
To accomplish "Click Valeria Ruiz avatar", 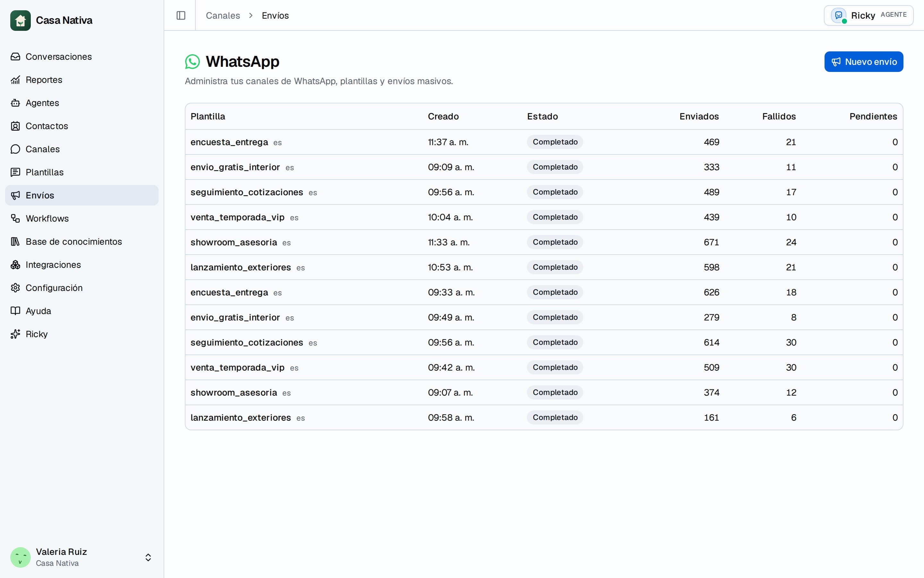I will tap(20, 557).
